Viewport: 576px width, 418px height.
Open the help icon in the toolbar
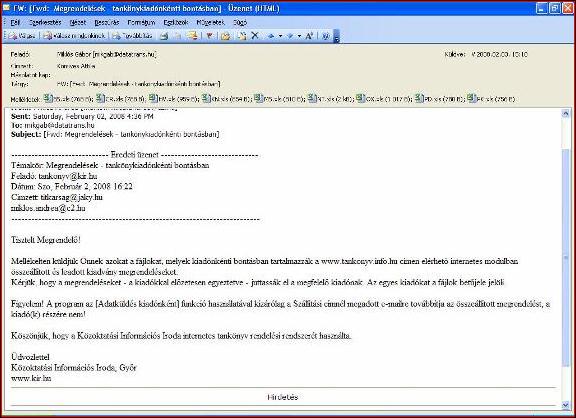(325, 36)
